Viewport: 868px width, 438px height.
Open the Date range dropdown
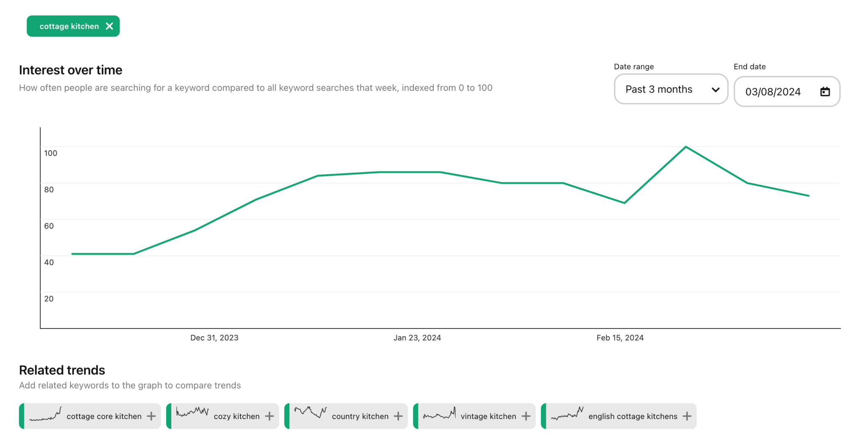(671, 89)
